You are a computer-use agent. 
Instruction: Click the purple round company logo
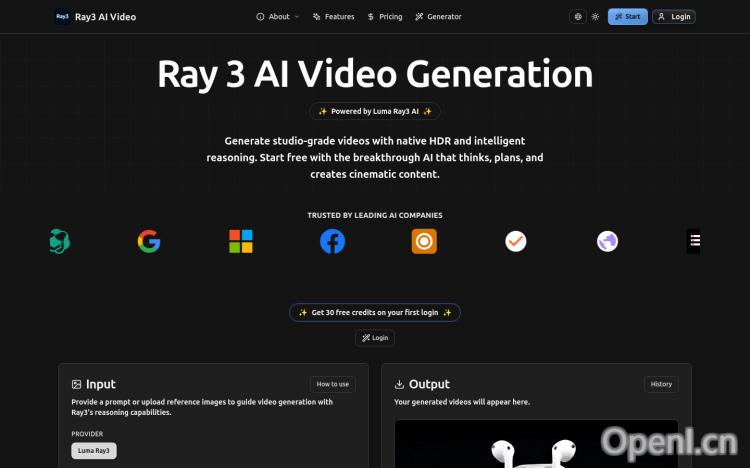(607, 241)
